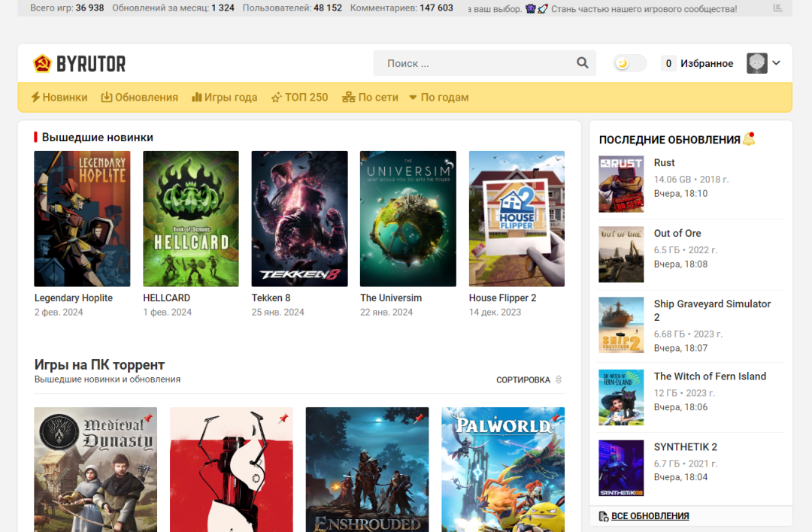Click the download icon beside Обновления
Viewport: 812px width, 532px height.
pyautogui.click(x=106, y=97)
